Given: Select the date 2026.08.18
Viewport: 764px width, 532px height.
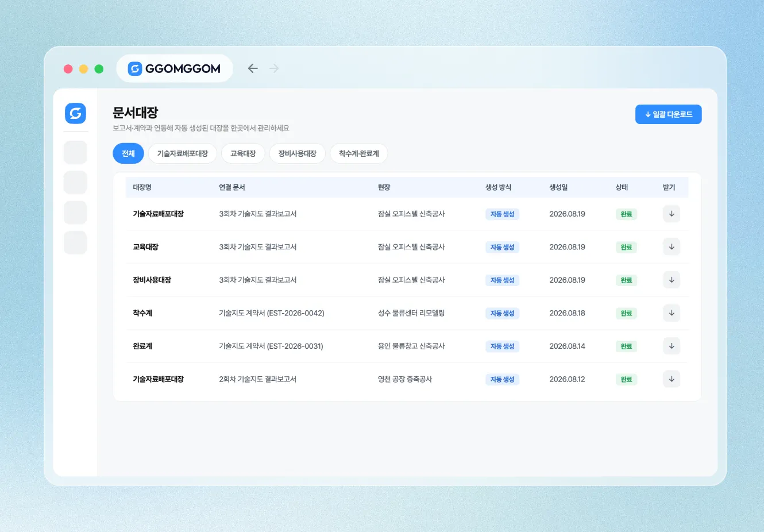Looking at the screenshot, I should point(568,313).
